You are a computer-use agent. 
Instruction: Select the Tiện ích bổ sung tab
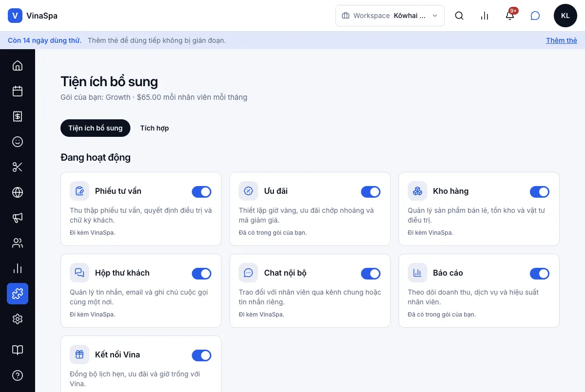[x=96, y=128]
